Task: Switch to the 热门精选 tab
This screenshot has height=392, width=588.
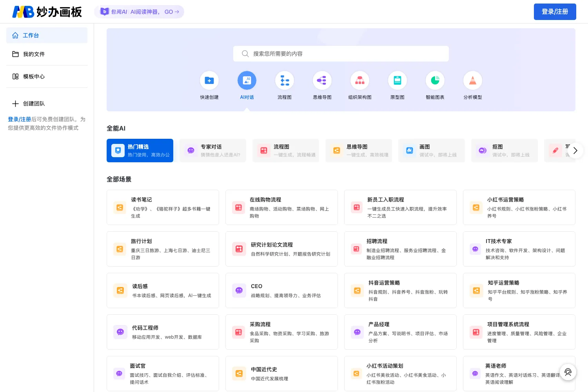Action: coord(140,151)
